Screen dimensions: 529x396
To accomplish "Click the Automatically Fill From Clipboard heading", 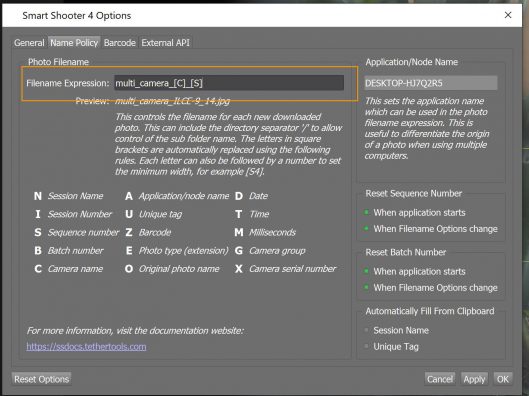I will tap(430, 311).
